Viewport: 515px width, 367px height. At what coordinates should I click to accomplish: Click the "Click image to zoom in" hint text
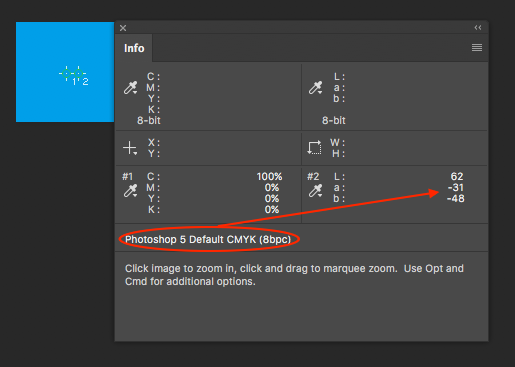click(x=294, y=275)
